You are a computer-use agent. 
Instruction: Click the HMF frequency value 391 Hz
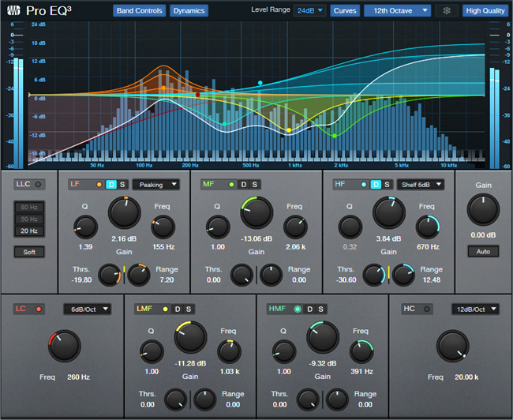361,372
